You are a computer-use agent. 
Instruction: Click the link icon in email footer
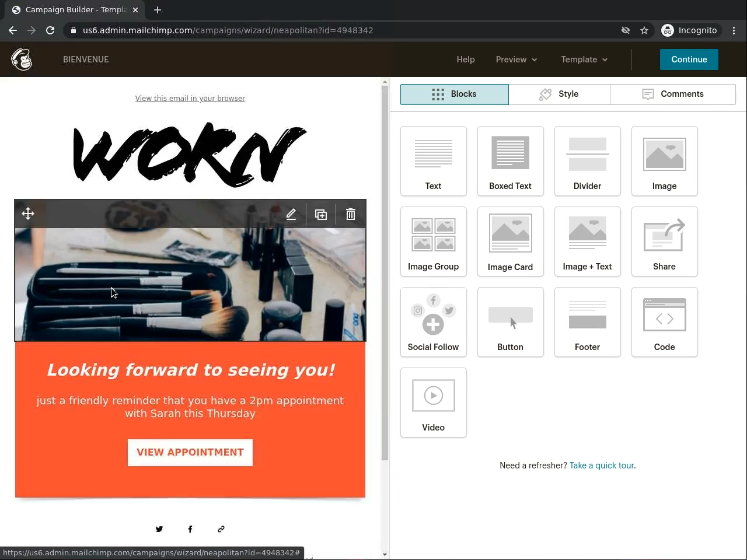pos(221,529)
